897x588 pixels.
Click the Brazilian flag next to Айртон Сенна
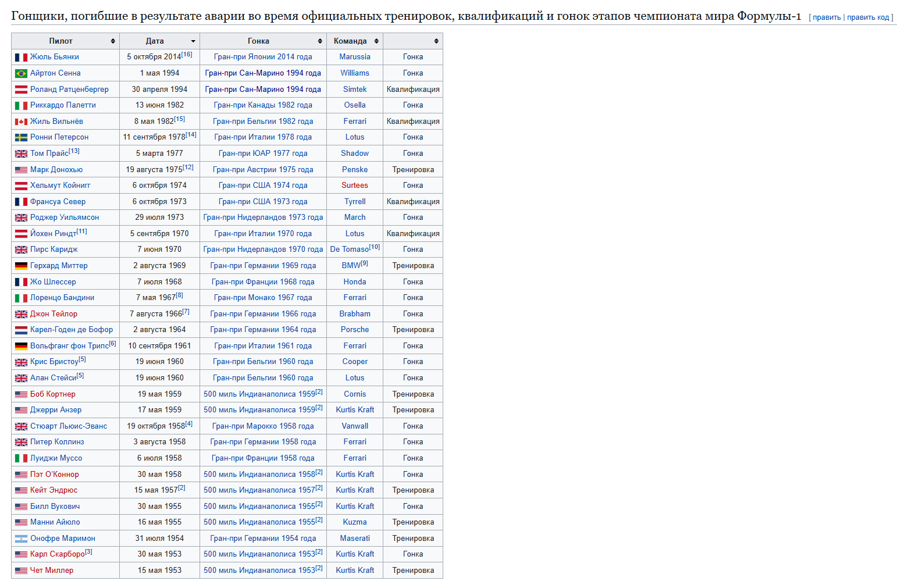[x=21, y=73]
